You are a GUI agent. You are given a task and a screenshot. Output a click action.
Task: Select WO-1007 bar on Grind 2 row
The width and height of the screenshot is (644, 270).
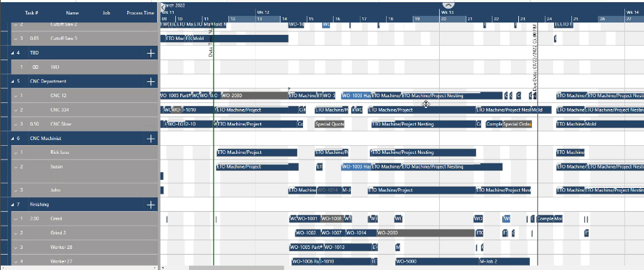(x=332, y=233)
